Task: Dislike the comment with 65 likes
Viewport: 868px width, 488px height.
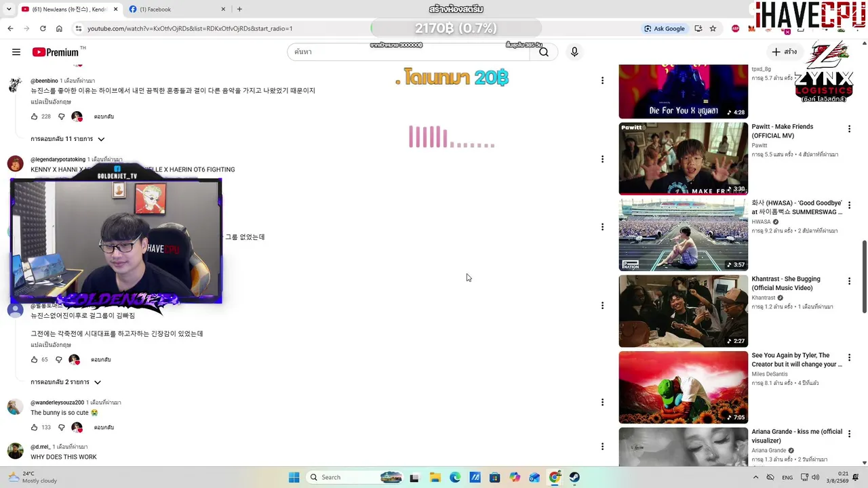Action: click(x=58, y=360)
